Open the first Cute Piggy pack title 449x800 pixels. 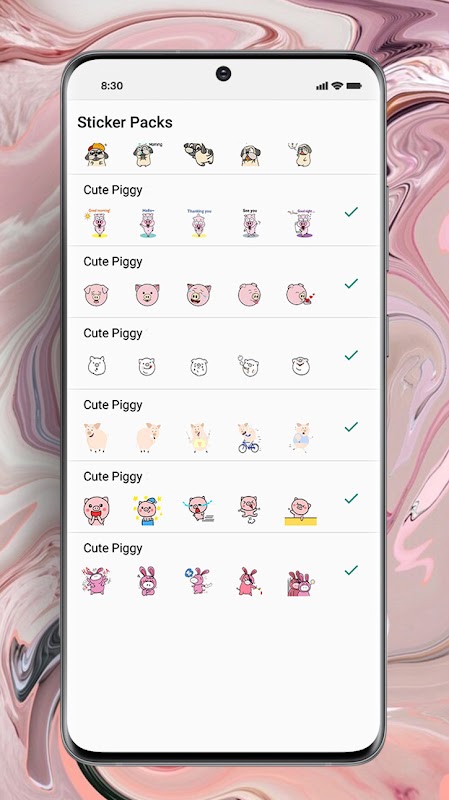[x=113, y=190]
